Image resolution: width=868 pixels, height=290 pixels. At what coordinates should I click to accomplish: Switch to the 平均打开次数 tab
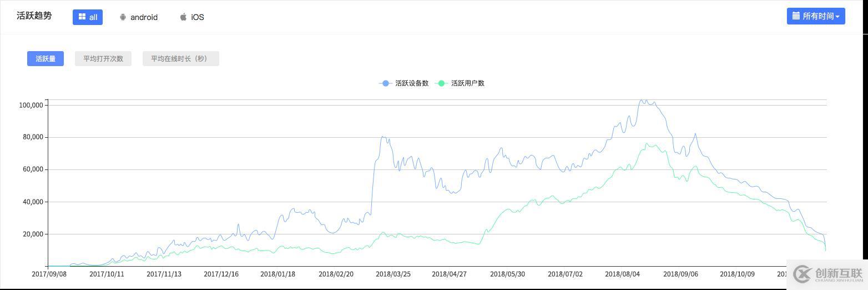tap(103, 58)
